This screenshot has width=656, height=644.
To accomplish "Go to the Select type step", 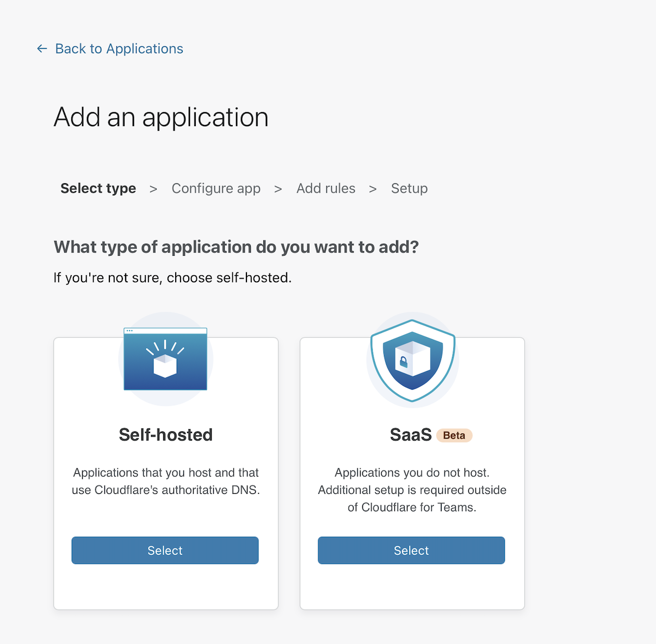I will coord(98,189).
